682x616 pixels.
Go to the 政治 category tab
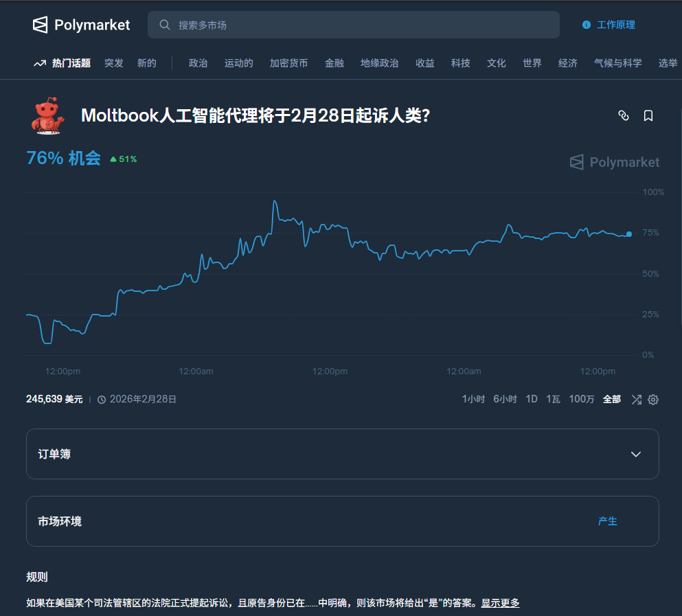198,63
